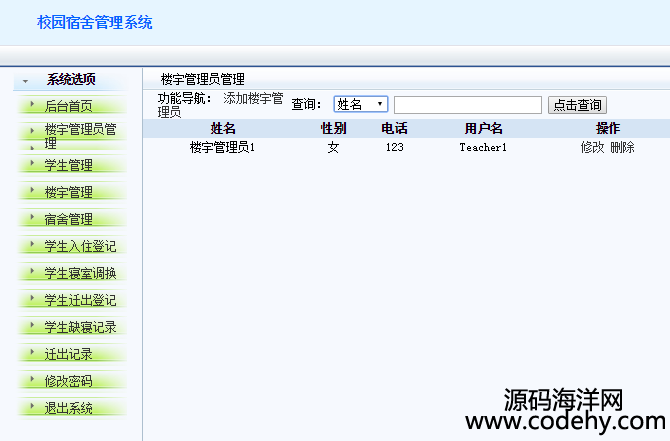Click the 添加楼宇管理员 link
The width and height of the screenshot is (670, 441).
tap(220, 105)
